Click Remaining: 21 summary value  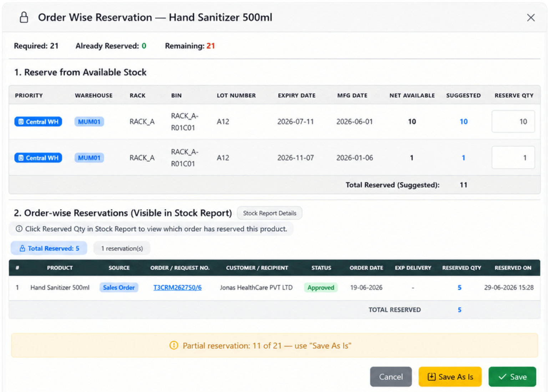tap(190, 46)
